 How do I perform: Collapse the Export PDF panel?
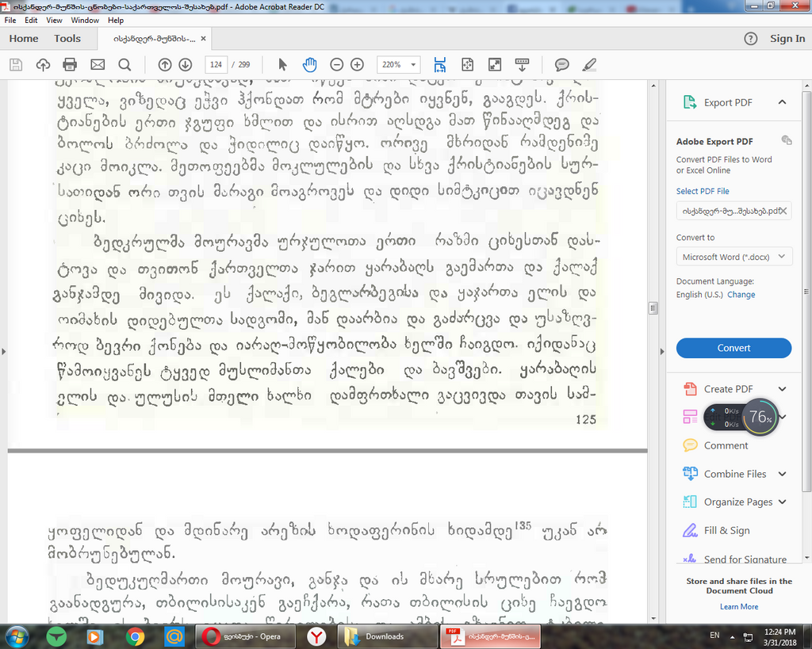pos(782,102)
